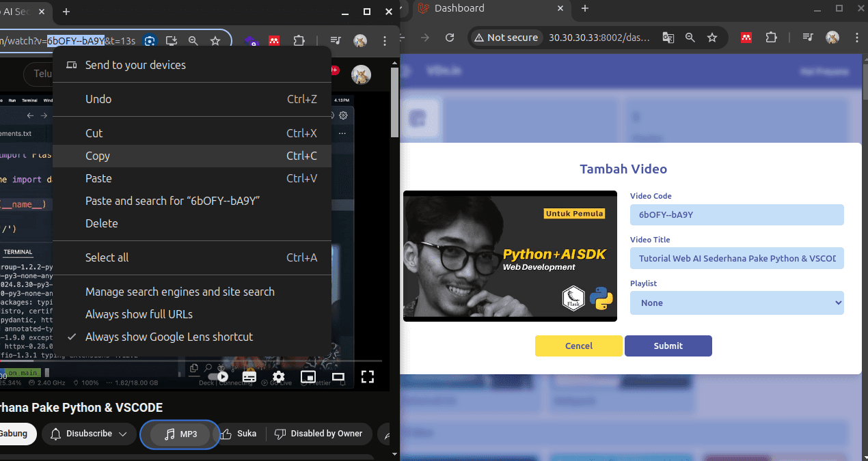Submit the Tambah Video form
This screenshot has width=868, height=461.
[668, 346]
